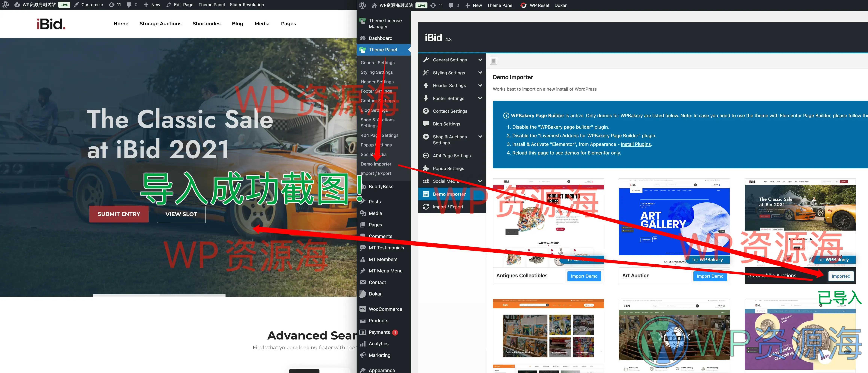Click the updates icon in right admin bar
Image resolution: width=868 pixels, height=373 pixels.
coord(433,5)
